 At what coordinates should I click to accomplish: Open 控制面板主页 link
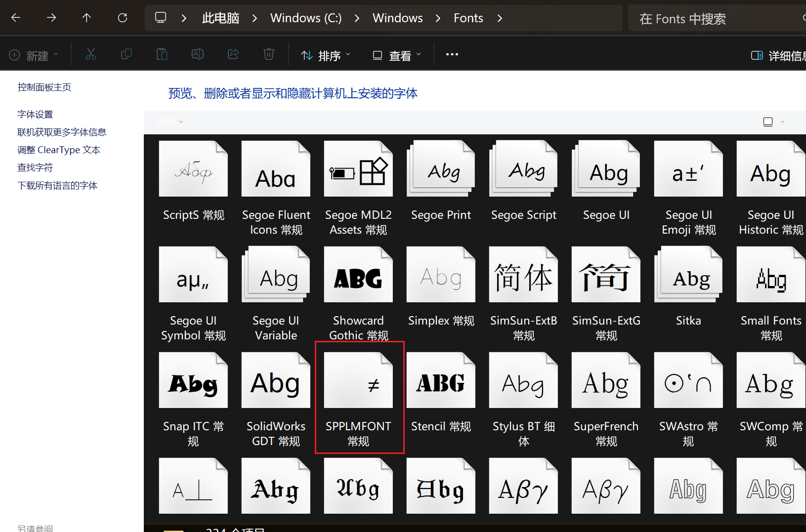click(44, 87)
